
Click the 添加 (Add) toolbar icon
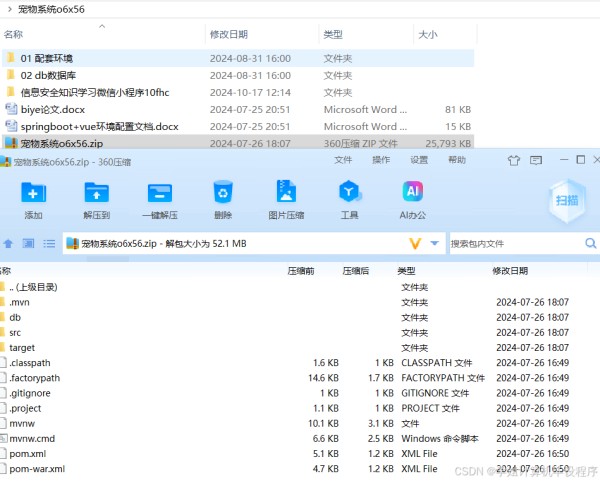[33, 193]
